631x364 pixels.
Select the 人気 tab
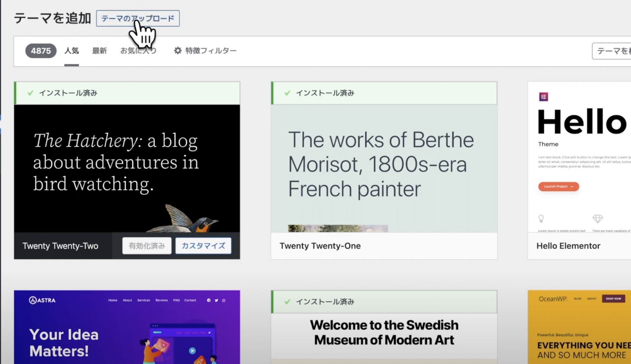pos(72,50)
